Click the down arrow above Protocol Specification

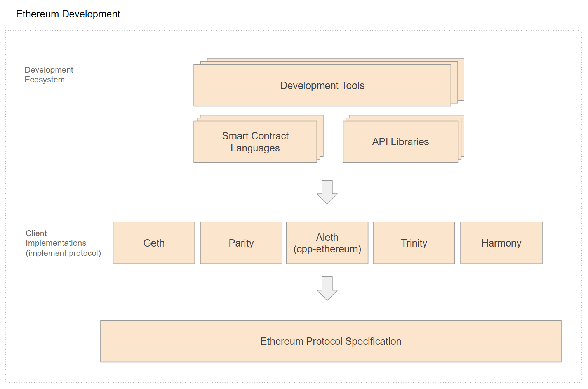coord(327,288)
